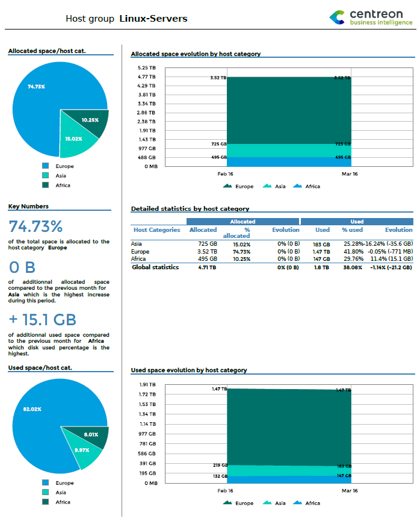Click the Host Categories column header
Screen dimensions: 420x521
(x=156, y=230)
